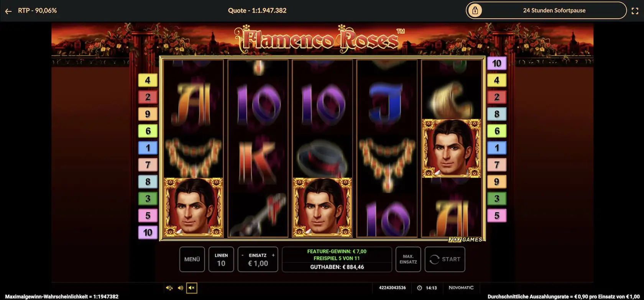Click the Novomatic logo in status bar
This screenshot has height=300, width=644.
click(461, 288)
